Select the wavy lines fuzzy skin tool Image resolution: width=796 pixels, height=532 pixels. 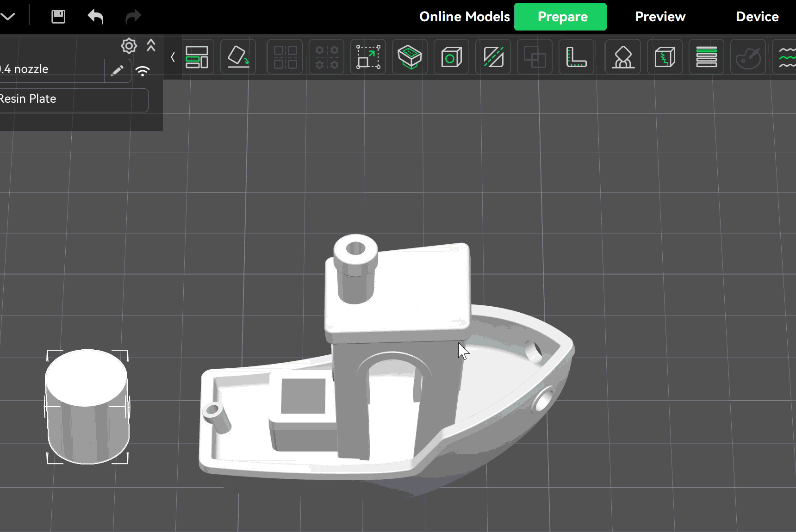pyautogui.click(x=786, y=57)
